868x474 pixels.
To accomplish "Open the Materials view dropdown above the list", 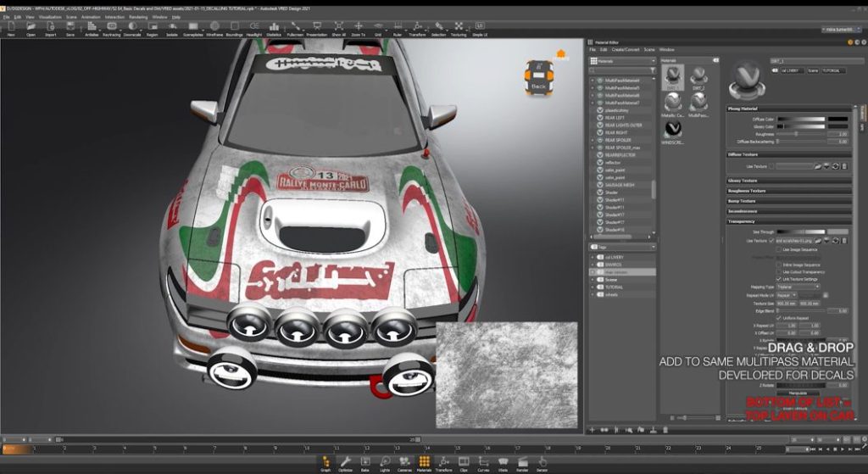I will tap(623, 61).
